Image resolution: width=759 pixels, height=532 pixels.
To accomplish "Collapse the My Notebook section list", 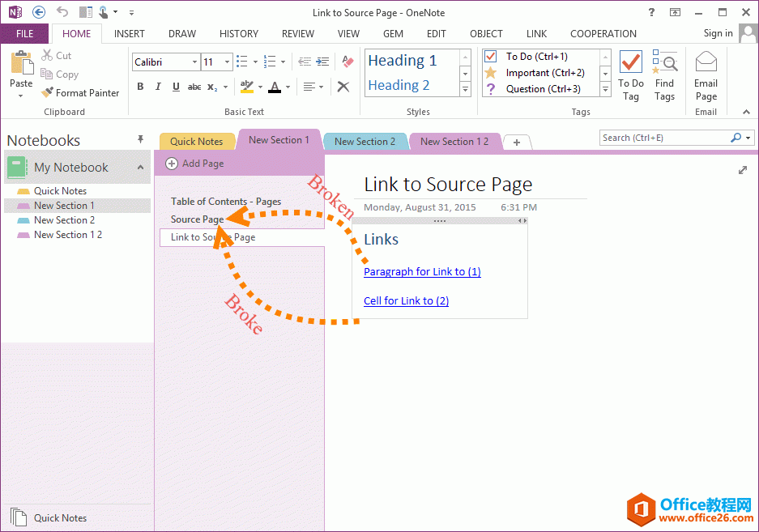I will 140,168.
